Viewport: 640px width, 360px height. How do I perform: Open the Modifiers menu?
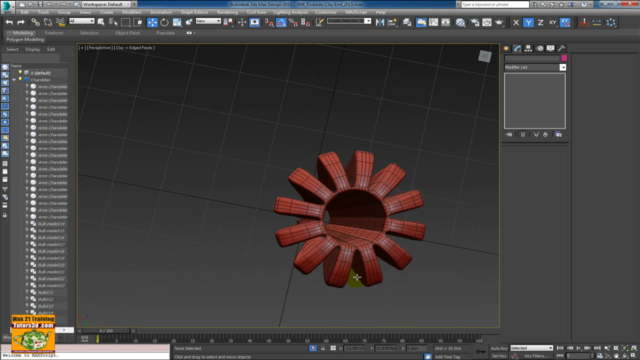132,12
